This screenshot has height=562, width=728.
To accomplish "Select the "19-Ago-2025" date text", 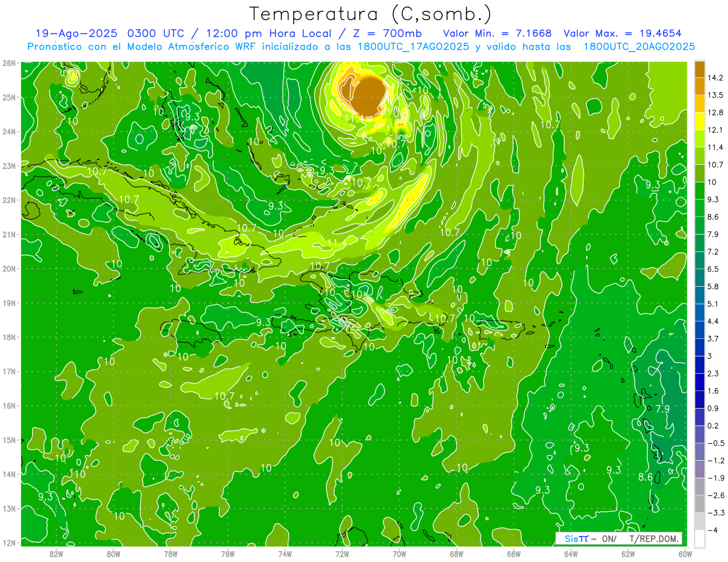I will point(76,33).
